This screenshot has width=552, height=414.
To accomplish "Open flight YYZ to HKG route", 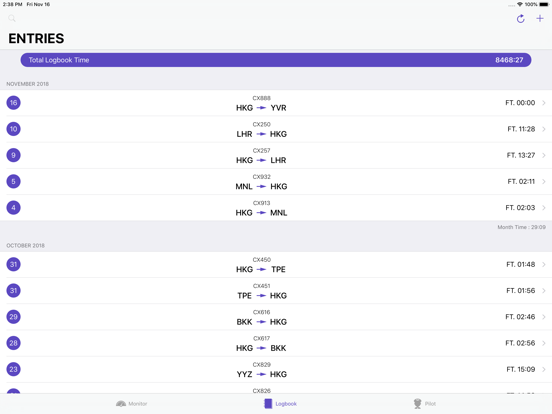I will (x=261, y=374).
